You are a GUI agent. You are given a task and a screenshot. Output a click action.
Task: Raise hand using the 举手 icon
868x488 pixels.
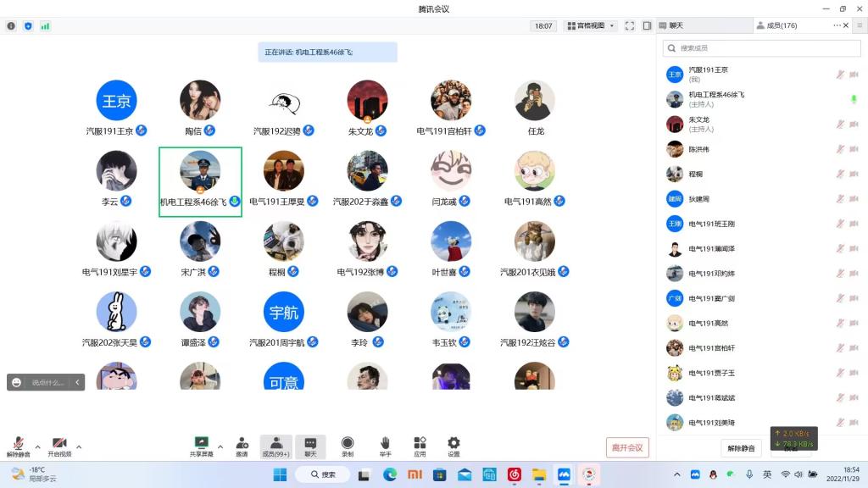pyautogui.click(x=385, y=443)
